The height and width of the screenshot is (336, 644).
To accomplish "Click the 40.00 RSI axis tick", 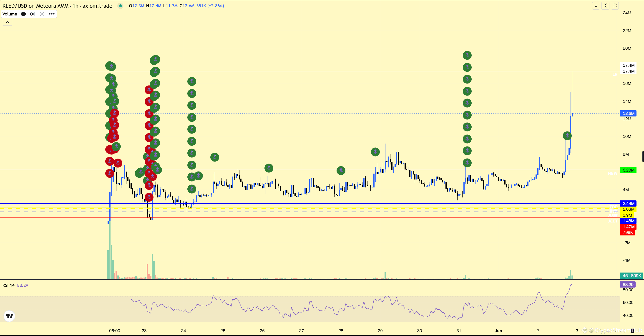I will (x=628, y=316).
